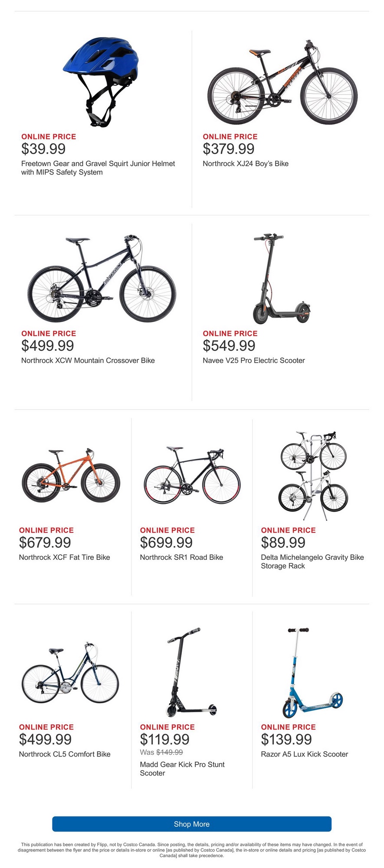This screenshot has width=384, height=868.
Task: Click the Northrock XCW Mountain Crossover Bike title
Action: coord(88,361)
